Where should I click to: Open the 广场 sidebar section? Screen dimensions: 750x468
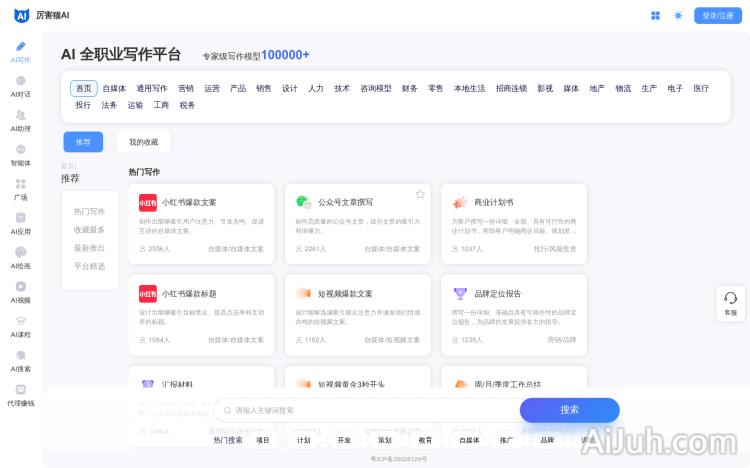click(20, 190)
